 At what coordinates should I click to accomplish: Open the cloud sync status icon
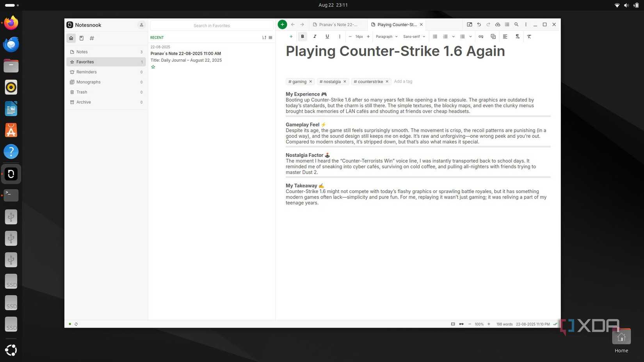[x=497, y=24]
